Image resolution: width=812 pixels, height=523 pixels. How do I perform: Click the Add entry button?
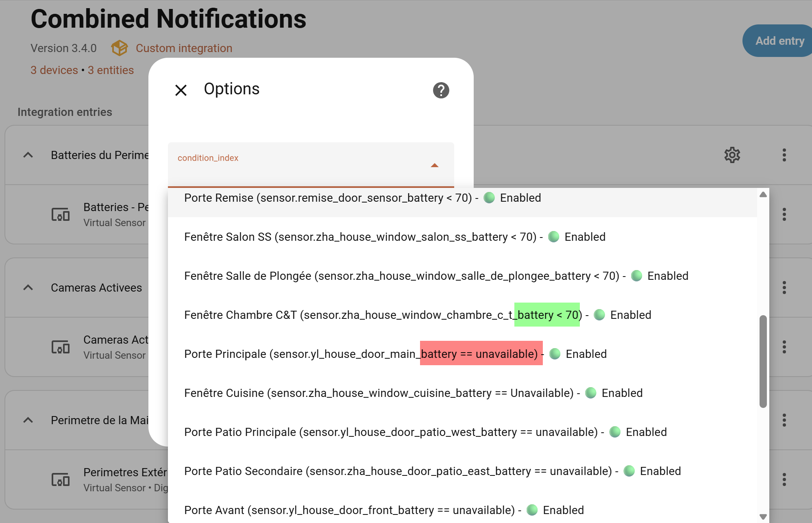[779, 41]
